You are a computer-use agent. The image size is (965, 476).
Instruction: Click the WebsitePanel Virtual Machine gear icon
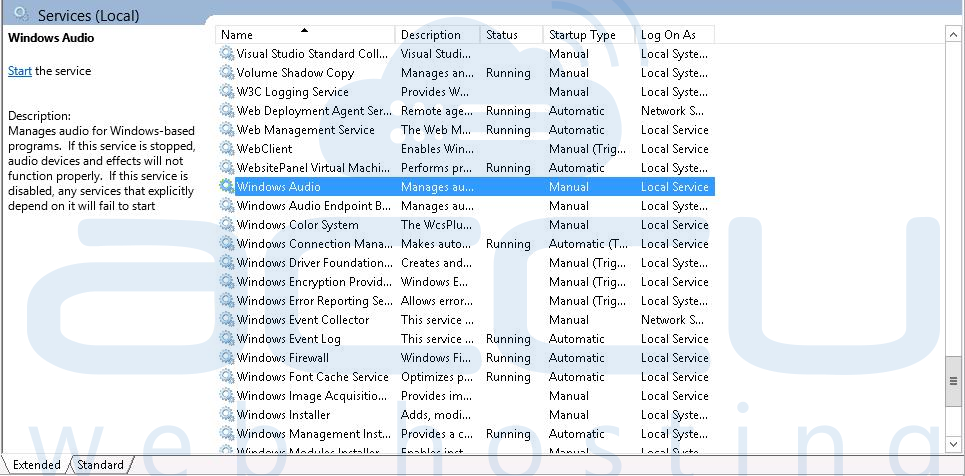(x=226, y=167)
